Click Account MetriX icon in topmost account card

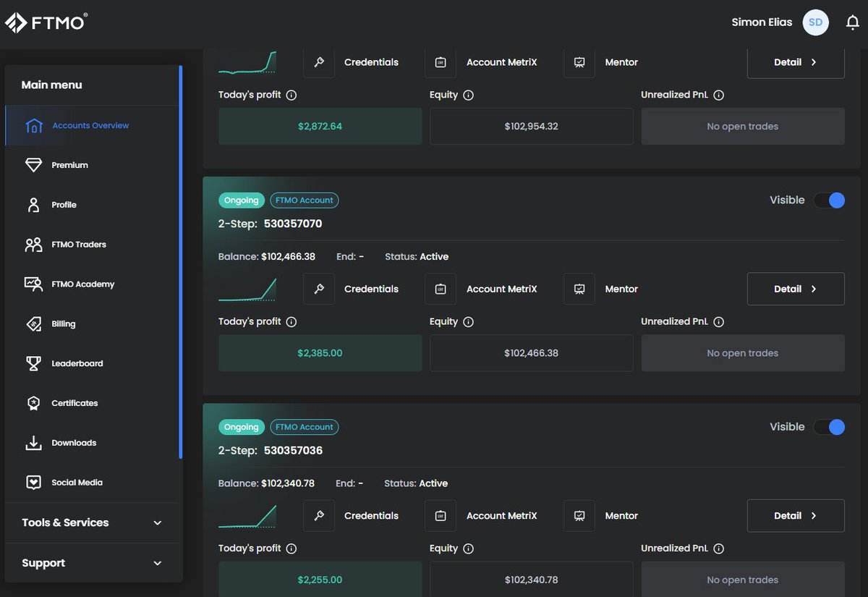[x=441, y=62]
